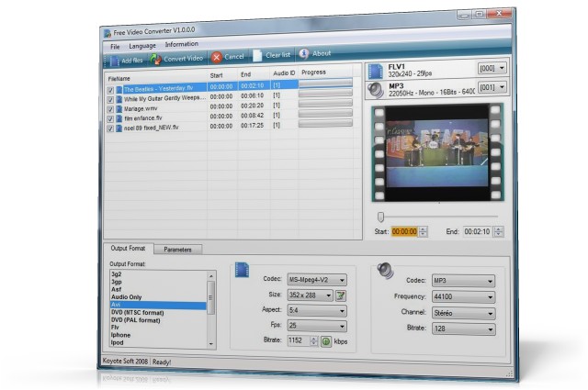Open the Channel Stéréo dropdown
This screenshot has width=588, height=390.
(x=463, y=312)
